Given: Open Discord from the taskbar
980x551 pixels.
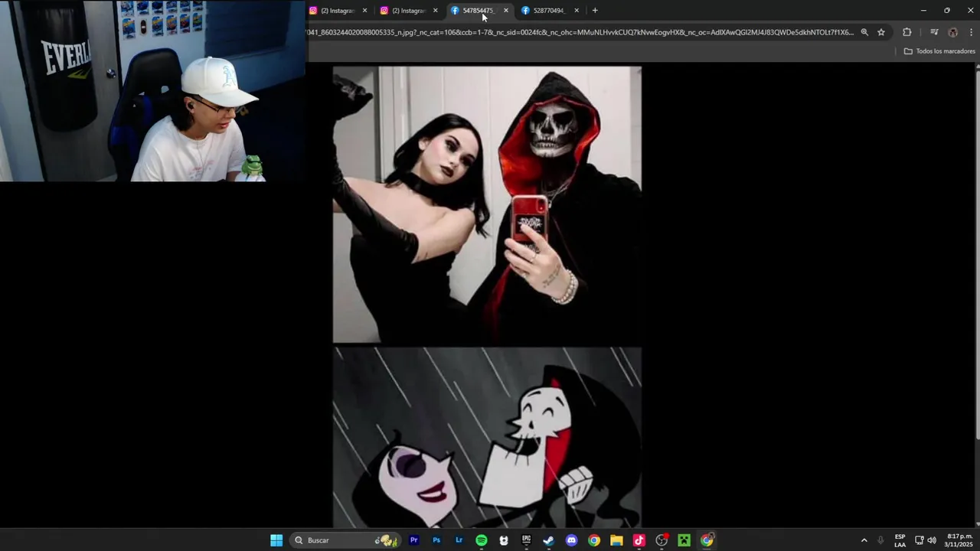Looking at the screenshot, I should coord(571,540).
